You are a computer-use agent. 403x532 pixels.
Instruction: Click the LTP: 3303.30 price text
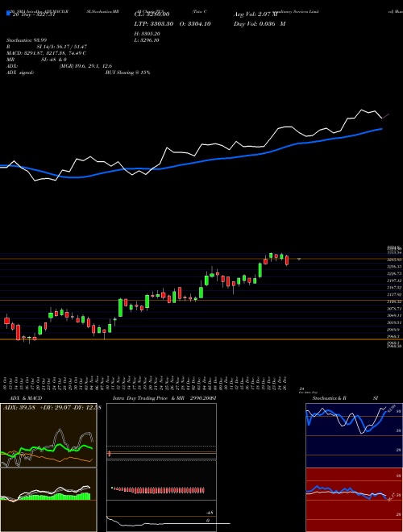154,23
